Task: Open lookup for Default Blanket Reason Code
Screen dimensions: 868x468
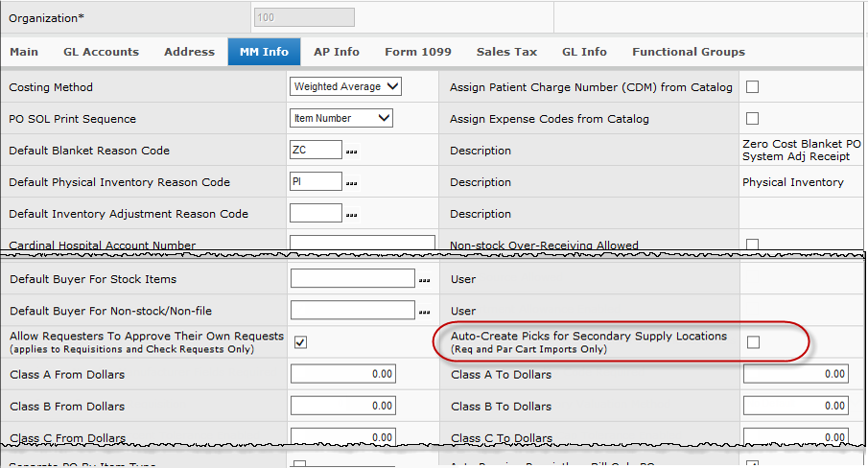Action: [x=352, y=152]
